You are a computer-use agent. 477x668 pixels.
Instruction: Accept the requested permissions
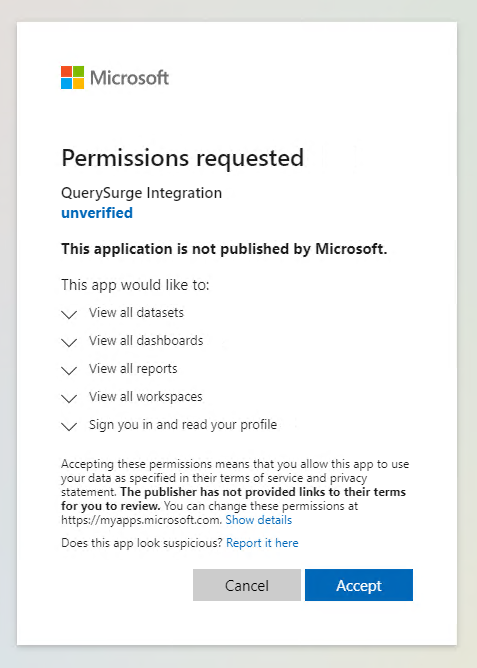[359, 585]
